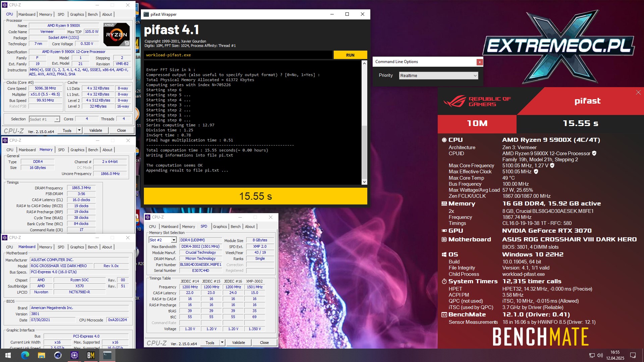The width and height of the screenshot is (644, 362).
Task: Click the XMP-3002 voltage value 1.350 V
Action: 255,329
